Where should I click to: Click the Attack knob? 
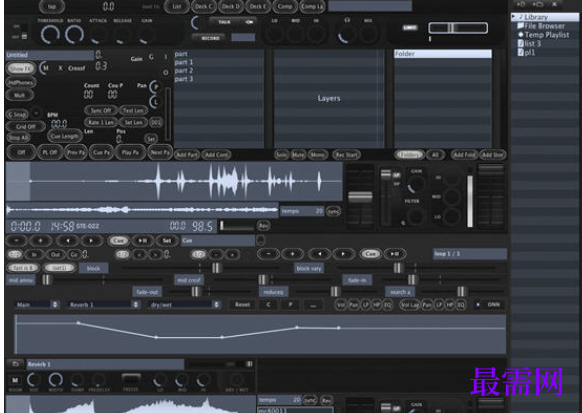(x=98, y=35)
